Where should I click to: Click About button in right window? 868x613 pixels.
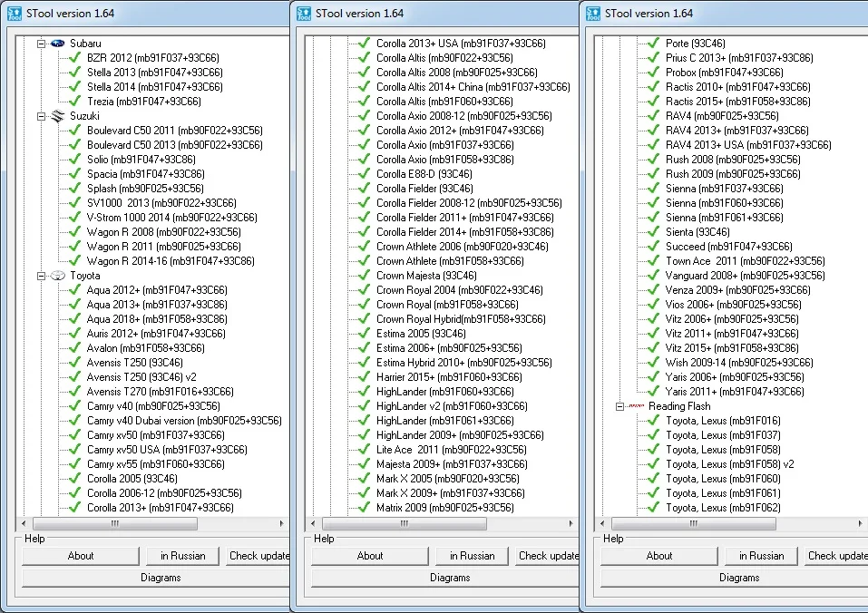pyautogui.click(x=658, y=556)
